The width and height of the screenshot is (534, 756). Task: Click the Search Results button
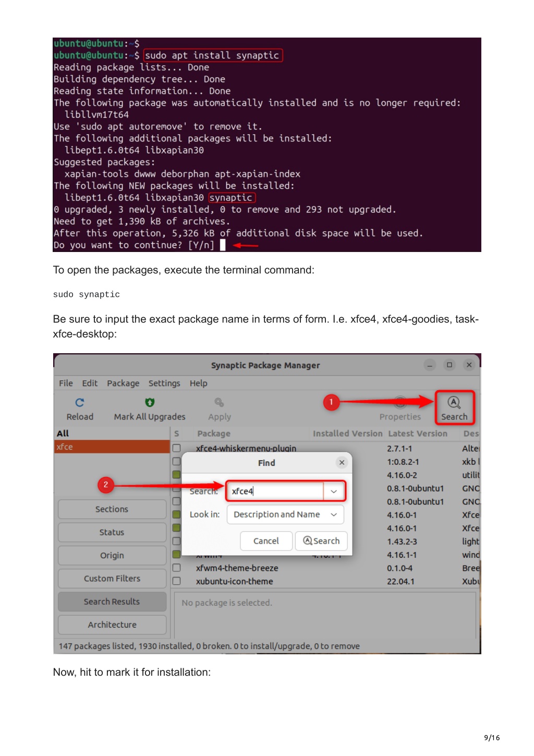point(112,602)
